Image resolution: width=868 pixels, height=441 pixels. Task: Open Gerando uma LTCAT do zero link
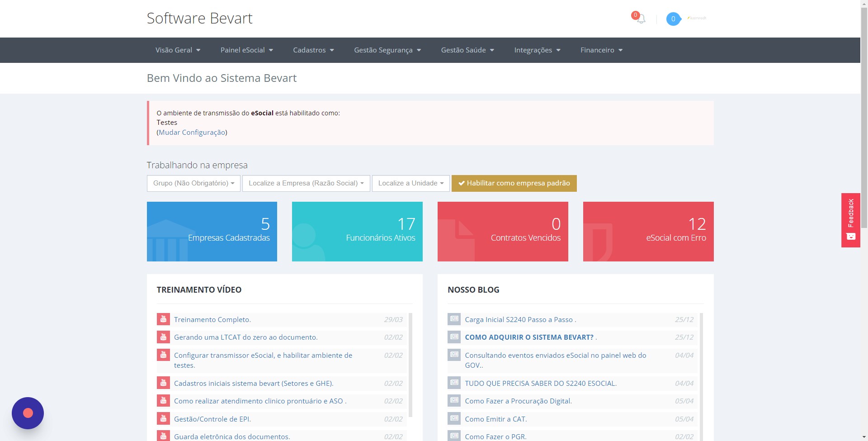(245, 337)
